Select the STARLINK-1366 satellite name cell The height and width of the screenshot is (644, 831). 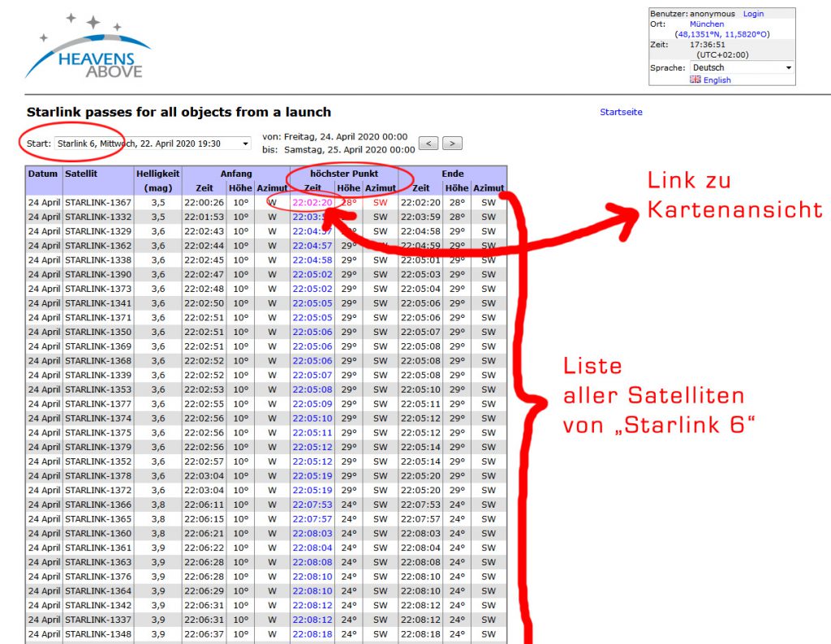click(98, 504)
